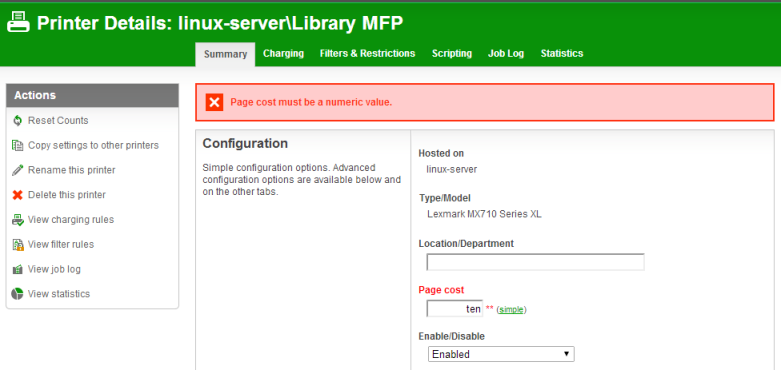Click the View charging rules printer icon
The image size is (781, 370).
point(17,220)
